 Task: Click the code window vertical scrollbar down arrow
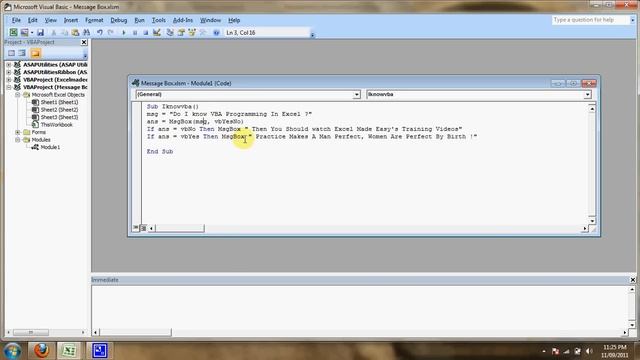[592, 220]
